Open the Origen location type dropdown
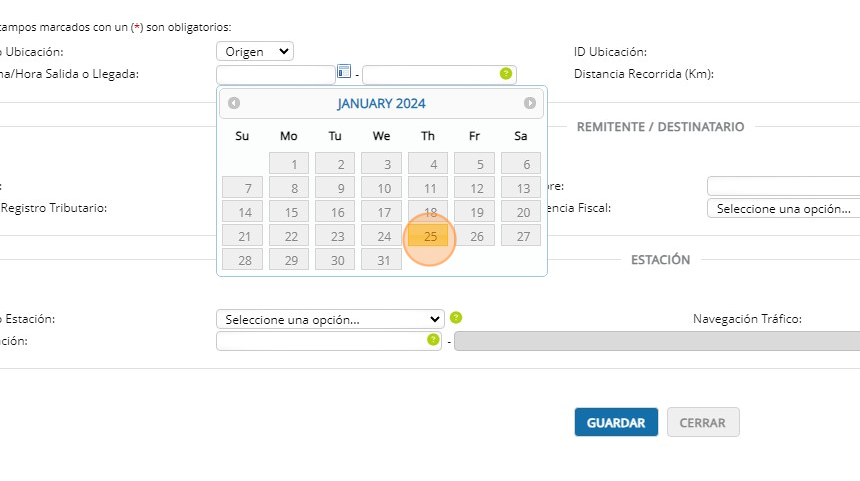The width and height of the screenshot is (860, 481). pos(254,51)
